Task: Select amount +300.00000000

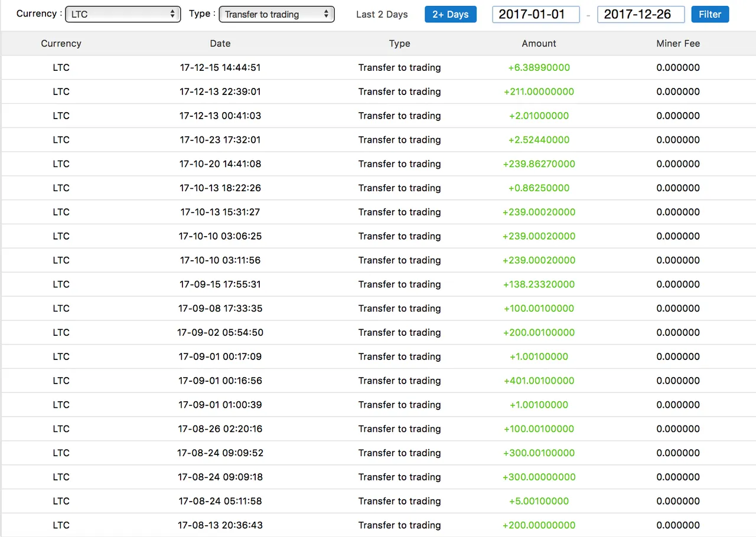Action: (539, 477)
